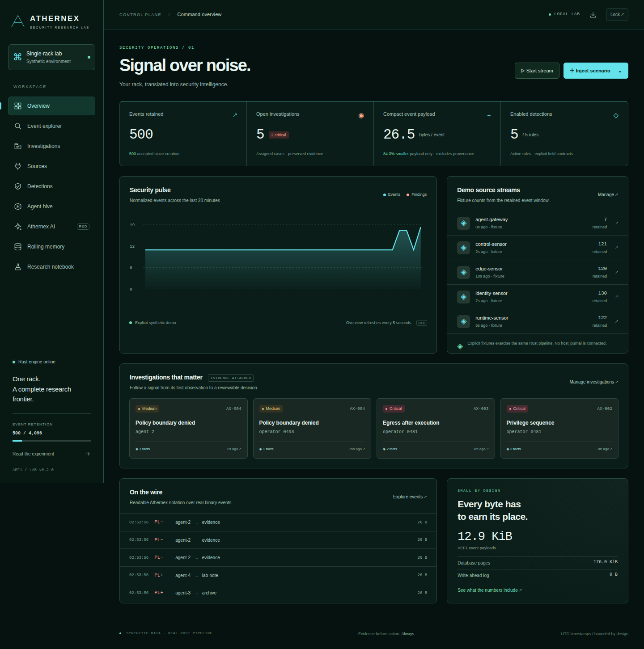644x649 pixels.
Task: Follow the Explore events link
Action: [x=410, y=497]
